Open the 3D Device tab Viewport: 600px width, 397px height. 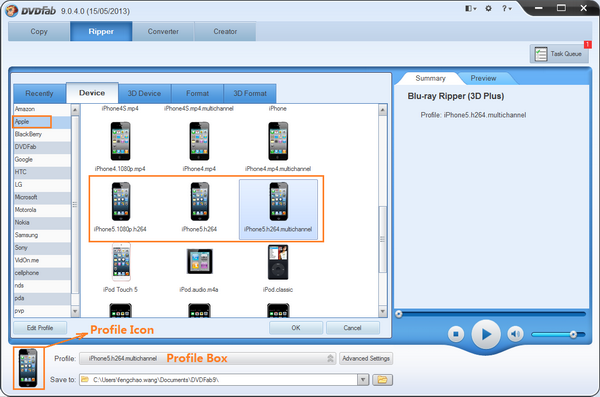[144, 93]
